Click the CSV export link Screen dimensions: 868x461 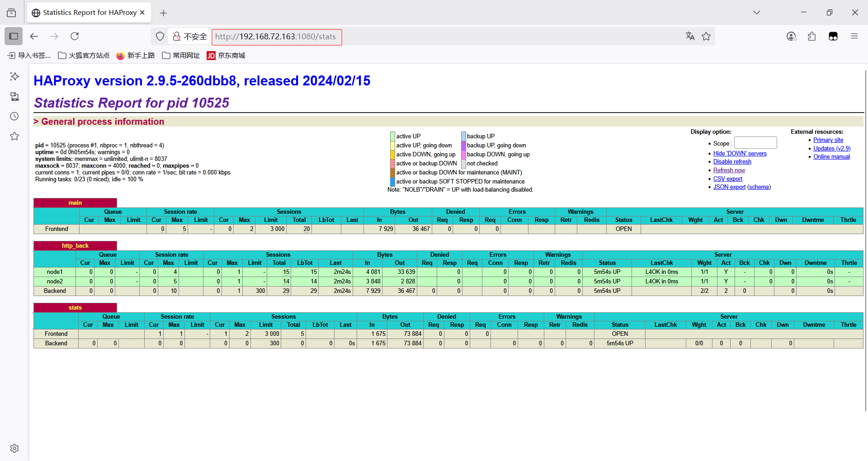click(x=728, y=179)
